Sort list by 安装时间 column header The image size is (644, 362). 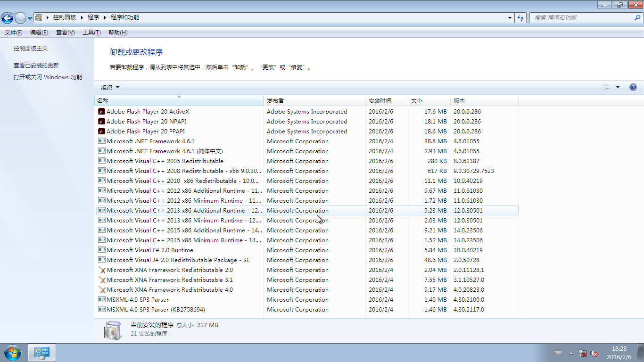380,101
